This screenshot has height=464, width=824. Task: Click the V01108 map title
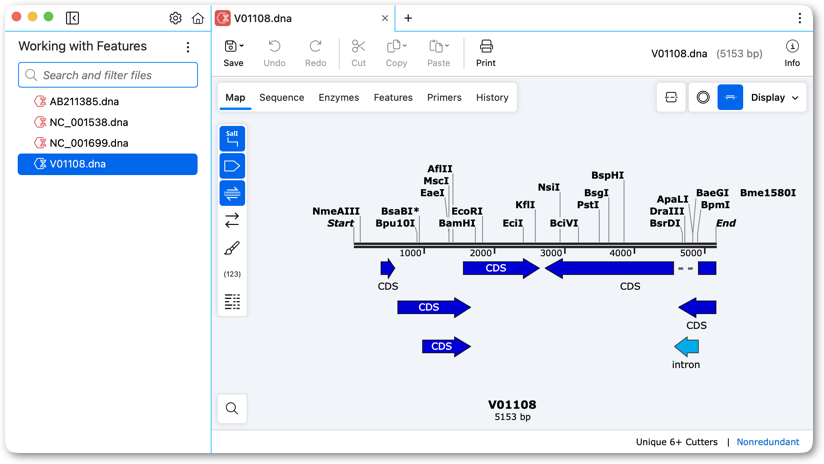pyautogui.click(x=512, y=405)
